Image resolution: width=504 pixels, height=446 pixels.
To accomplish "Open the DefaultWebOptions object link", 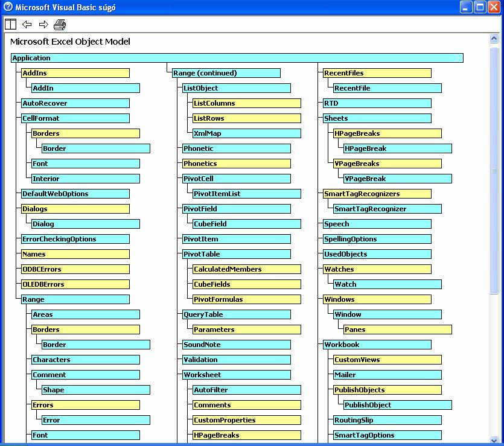I will tap(75, 194).
